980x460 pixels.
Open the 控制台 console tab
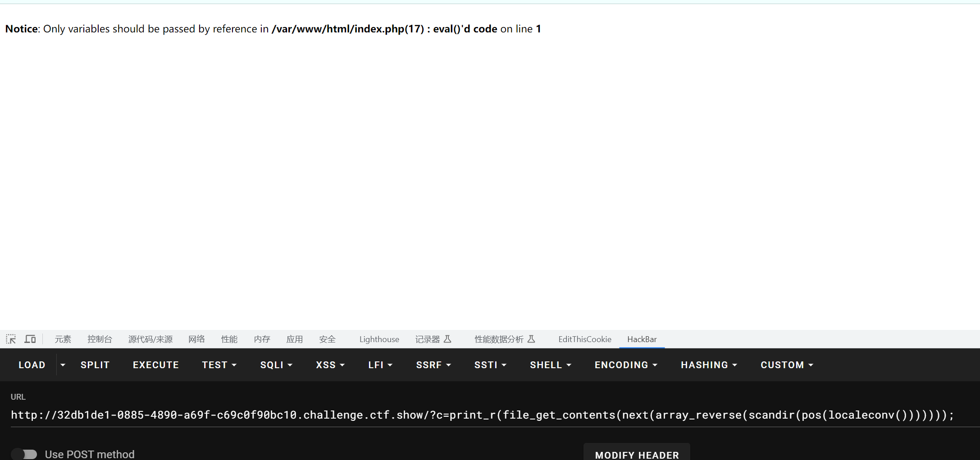click(x=100, y=339)
